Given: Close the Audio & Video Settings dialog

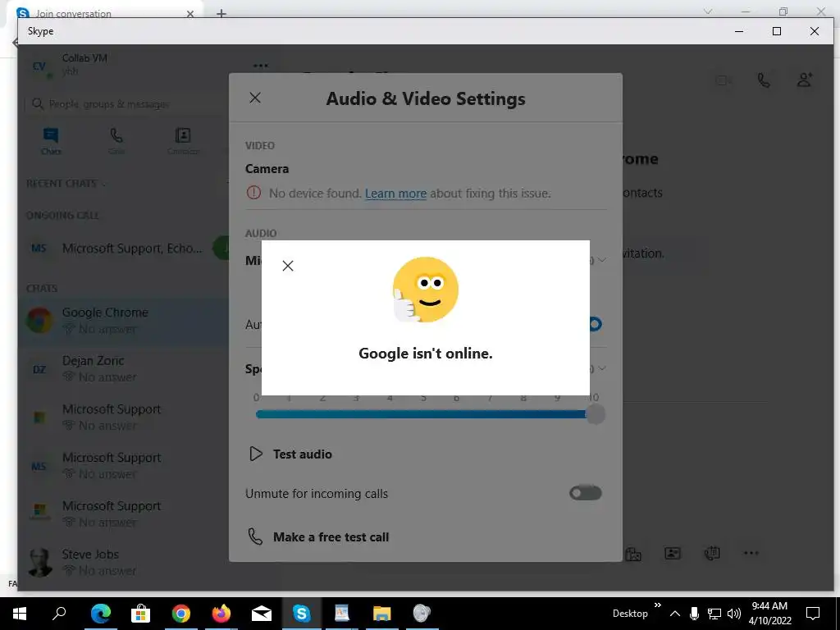Looking at the screenshot, I should tap(255, 98).
